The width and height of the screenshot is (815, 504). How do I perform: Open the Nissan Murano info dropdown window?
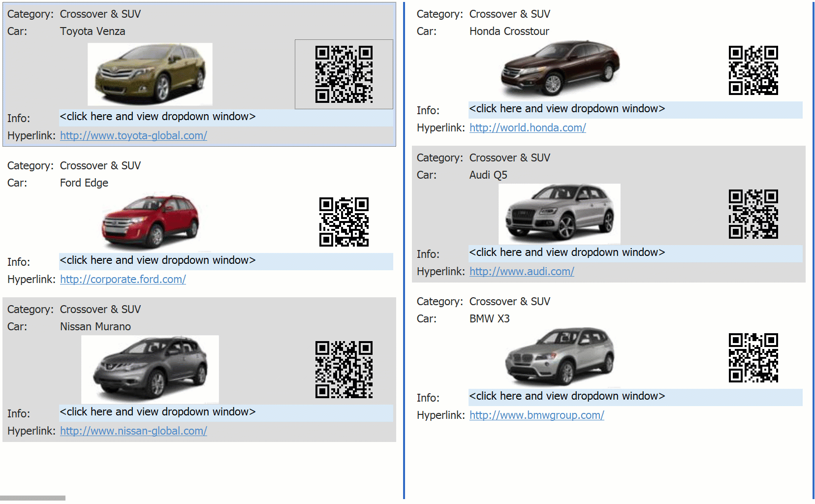pos(226,413)
